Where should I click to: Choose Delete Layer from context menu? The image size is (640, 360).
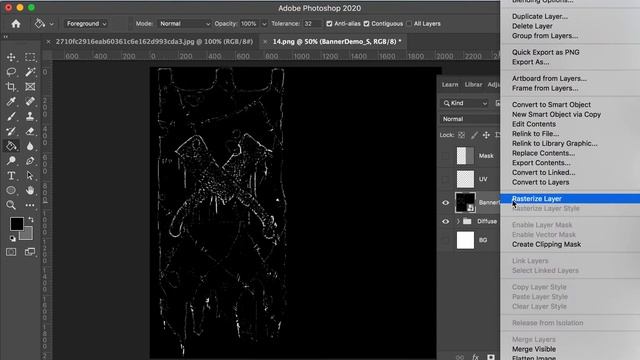click(x=532, y=26)
